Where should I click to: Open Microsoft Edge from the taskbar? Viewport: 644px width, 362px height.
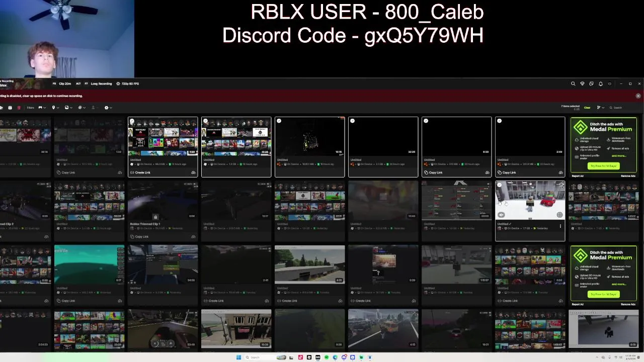(x=335, y=357)
